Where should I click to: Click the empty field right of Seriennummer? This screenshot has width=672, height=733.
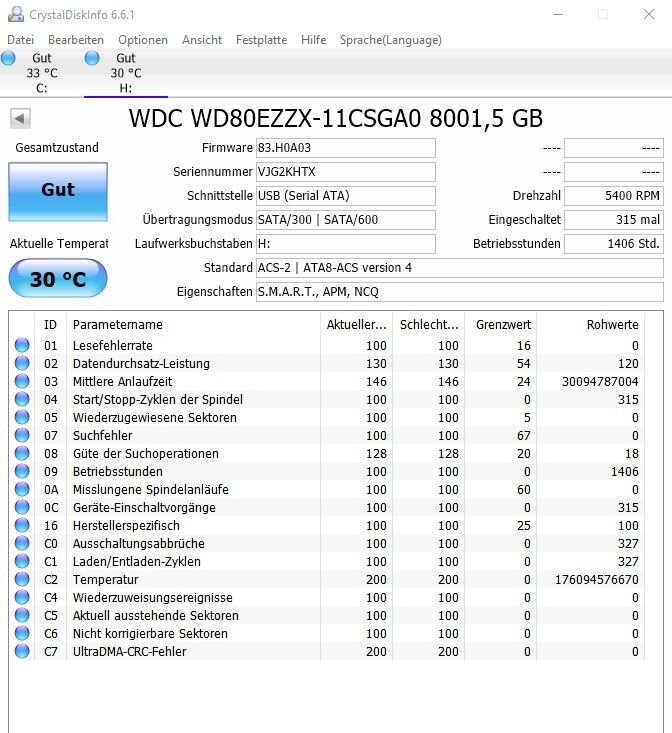[x=614, y=172]
